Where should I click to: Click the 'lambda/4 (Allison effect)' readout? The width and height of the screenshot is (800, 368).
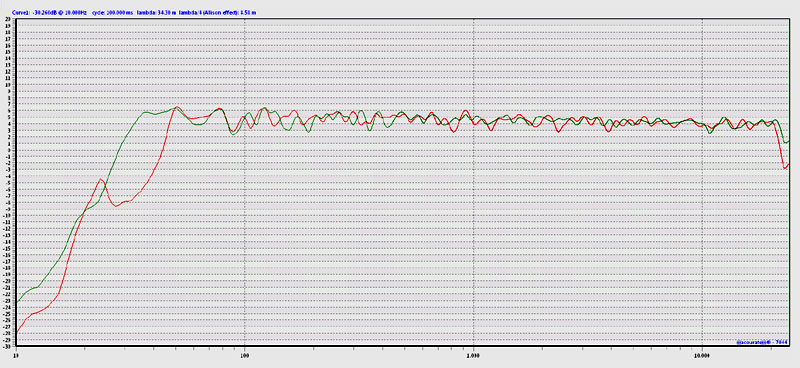coord(218,12)
